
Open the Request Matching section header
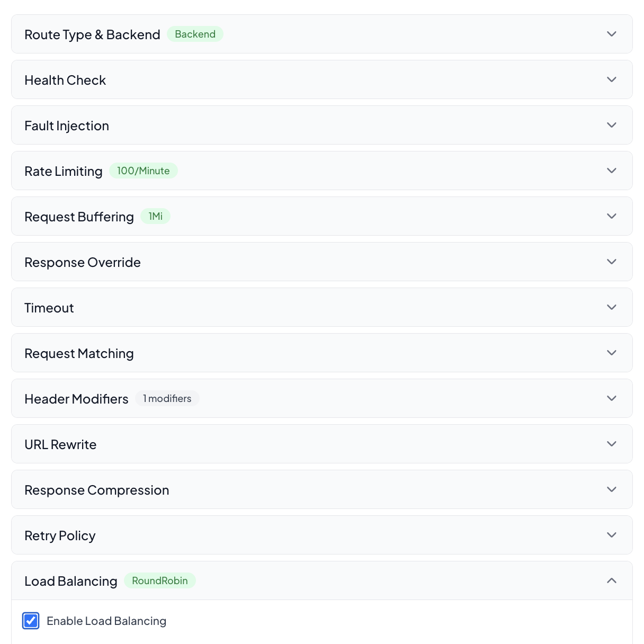[79, 353]
